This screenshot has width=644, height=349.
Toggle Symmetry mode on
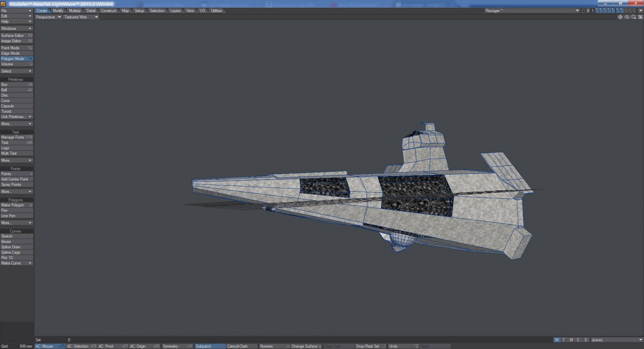coord(177,346)
